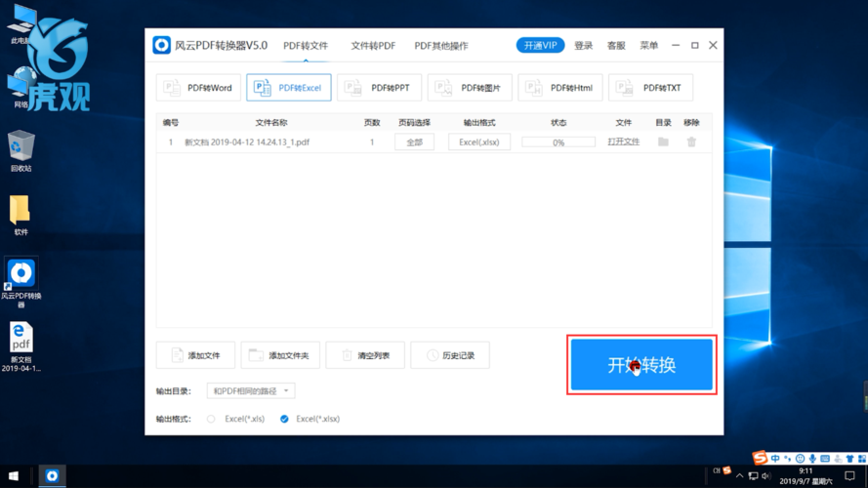Click the Sogou input method S icon
Screen dimensions: 868x488
[760, 458]
